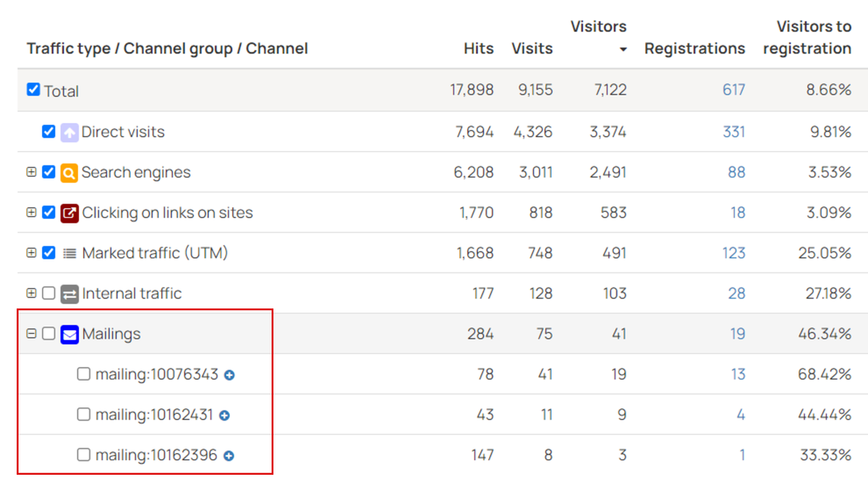Select the Mailings row label
Image resolution: width=868 pixels, height=495 pixels.
111,335
